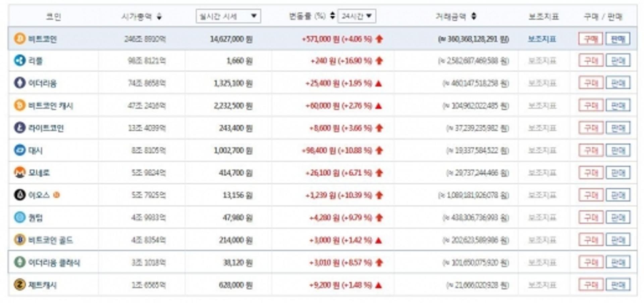Sort by 시가총액 using its sort arrows
644x303 pixels.
159,16
